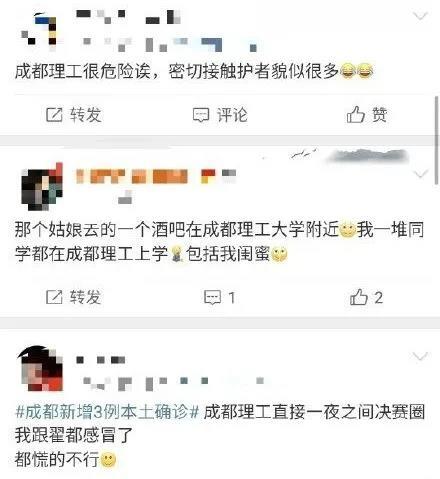The width and height of the screenshot is (440, 479).
Task: Open the second post's comment bubble showing 1
Action: pos(212,297)
